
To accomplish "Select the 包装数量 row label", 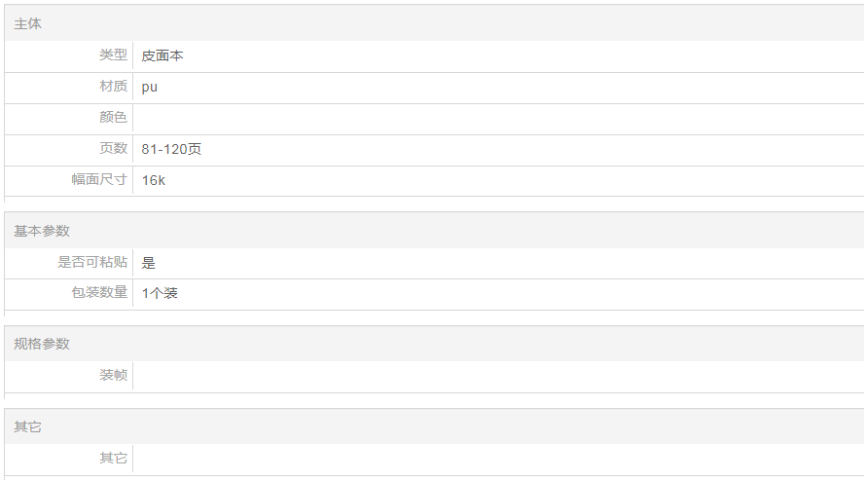I will 99,292.
